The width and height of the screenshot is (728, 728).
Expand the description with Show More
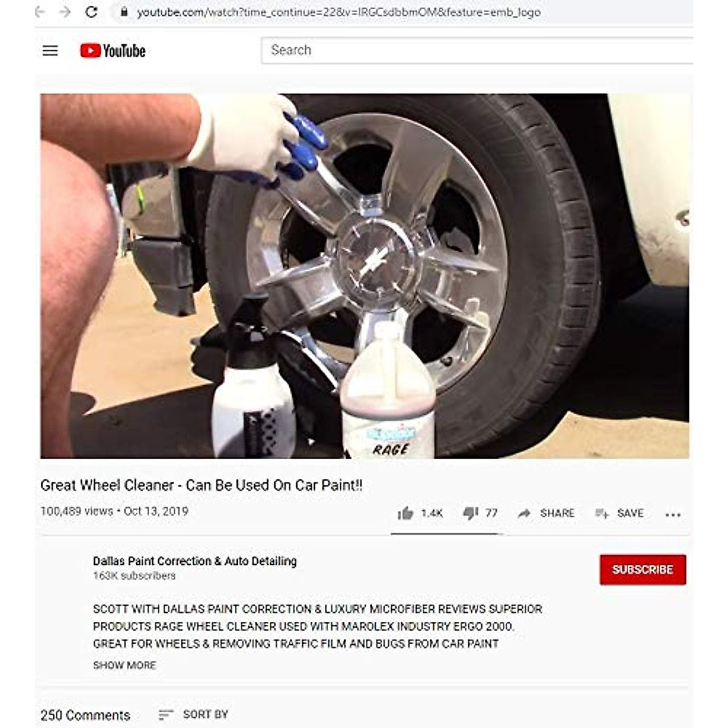click(x=124, y=665)
